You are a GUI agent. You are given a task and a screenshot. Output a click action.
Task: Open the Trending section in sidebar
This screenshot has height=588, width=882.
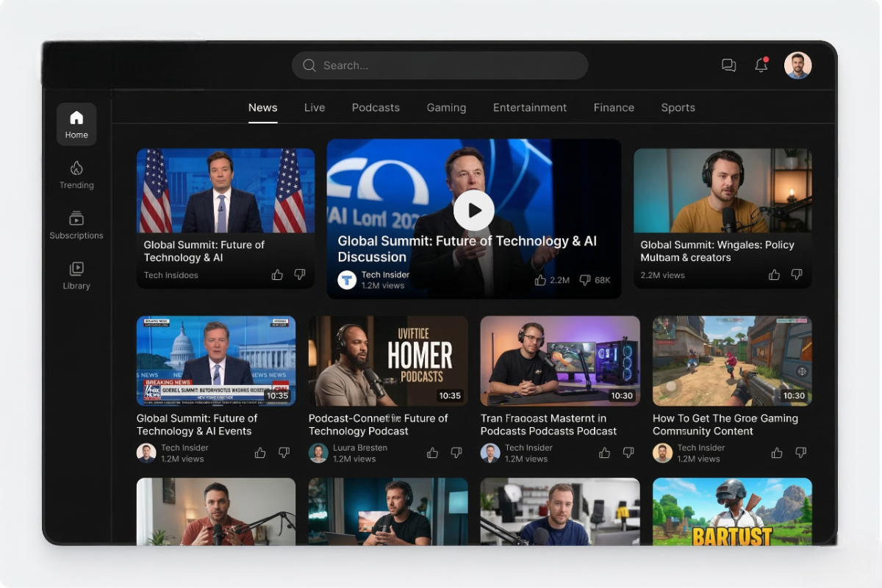point(76,175)
